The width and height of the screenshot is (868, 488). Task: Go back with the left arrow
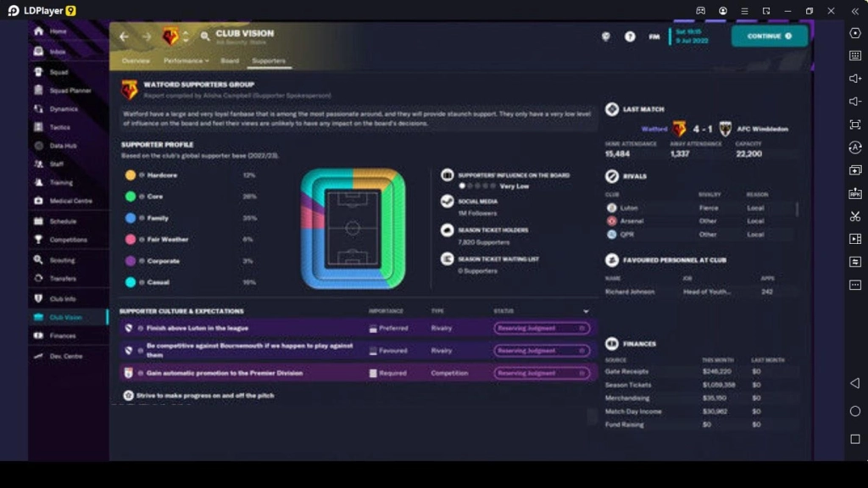pos(124,36)
